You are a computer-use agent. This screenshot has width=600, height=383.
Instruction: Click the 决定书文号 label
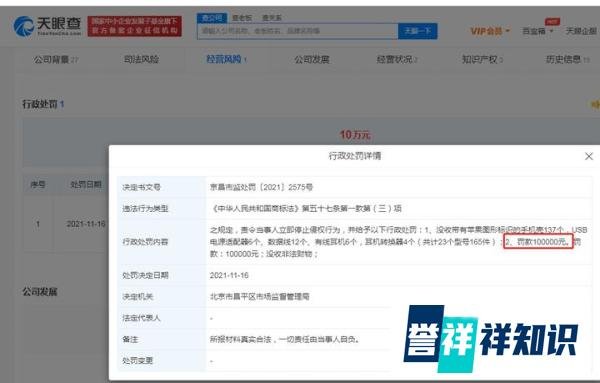click(x=141, y=187)
